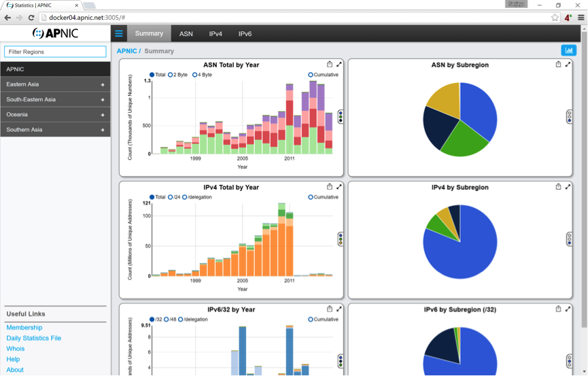Expand IPv6/32 by Year chart fullscreen

pyautogui.click(x=339, y=309)
